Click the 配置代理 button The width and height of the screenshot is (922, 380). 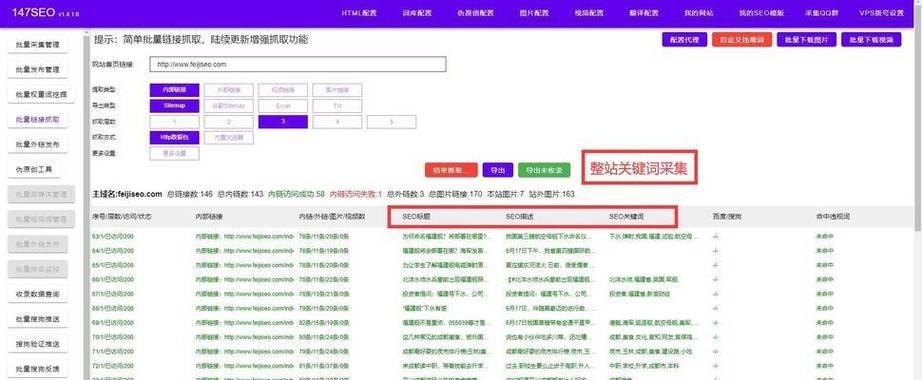point(684,39)
